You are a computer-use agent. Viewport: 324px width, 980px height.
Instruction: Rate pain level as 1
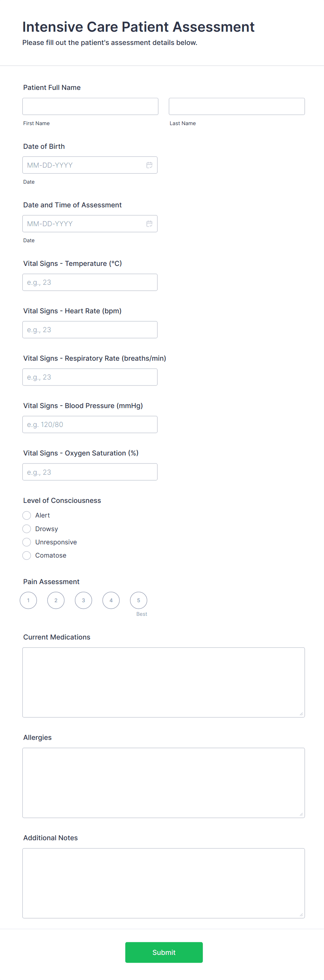coord(28,600)
